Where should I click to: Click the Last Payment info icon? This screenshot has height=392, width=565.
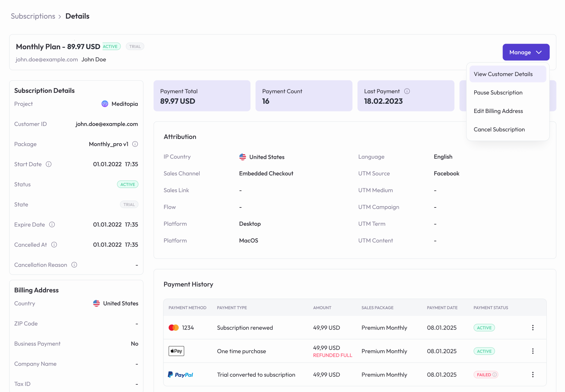click(x=407, y=91)
